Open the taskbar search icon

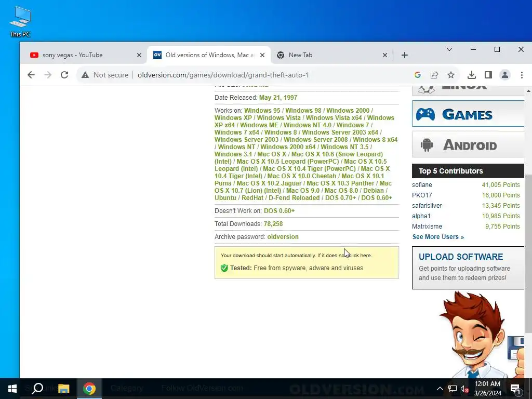click(x=37, y=389)
